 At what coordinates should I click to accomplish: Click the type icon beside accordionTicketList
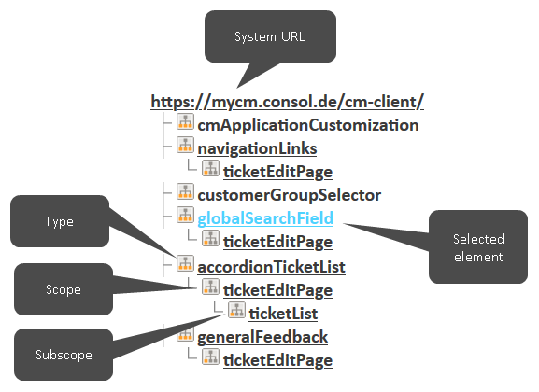tap(185, 263)
